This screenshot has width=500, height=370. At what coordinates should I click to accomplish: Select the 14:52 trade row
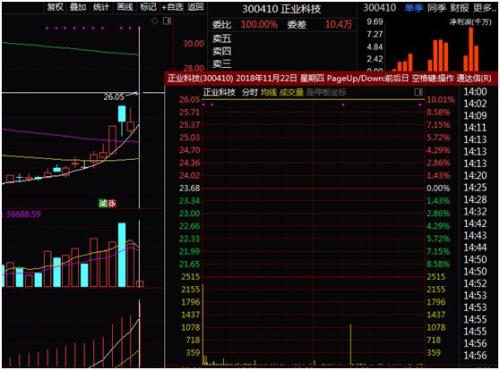pyautogui.click(x=475, y=284)
